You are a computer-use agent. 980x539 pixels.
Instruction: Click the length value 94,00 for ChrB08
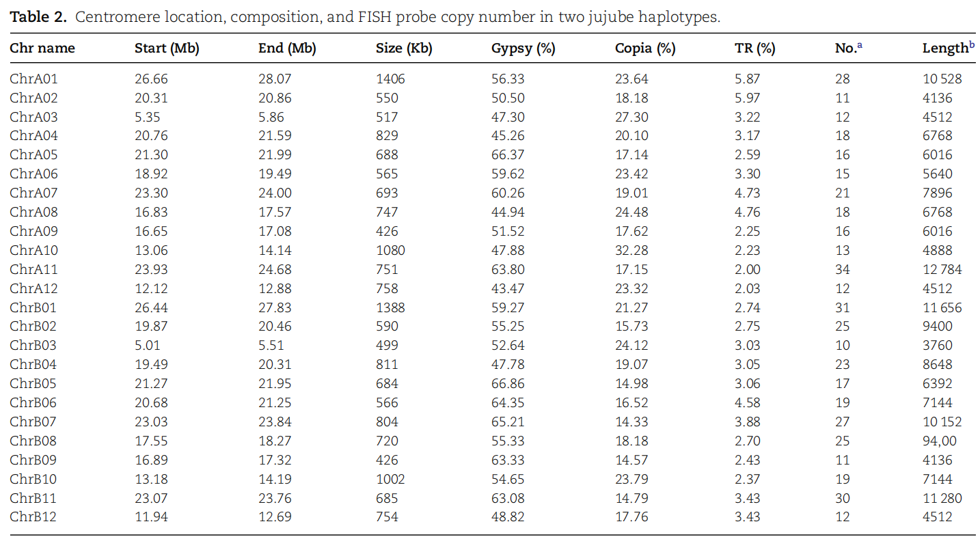pos(938,441)
